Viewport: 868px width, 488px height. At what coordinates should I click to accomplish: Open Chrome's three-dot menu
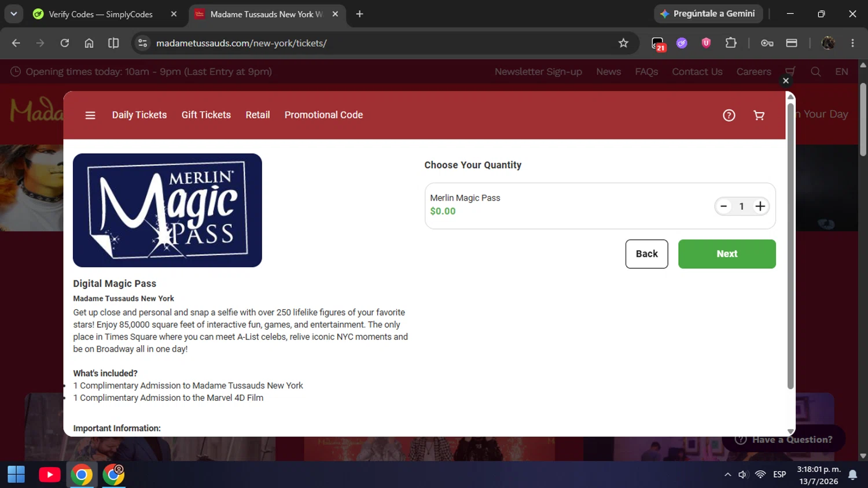(852, 43)
